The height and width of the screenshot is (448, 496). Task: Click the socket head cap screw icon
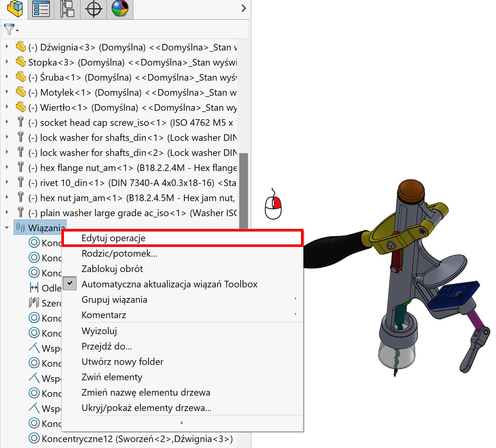point(21,122)
